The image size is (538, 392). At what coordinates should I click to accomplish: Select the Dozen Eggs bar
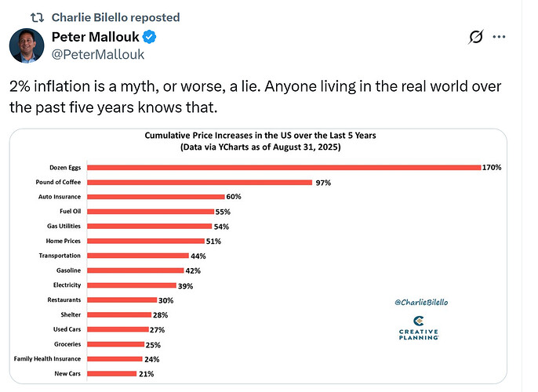[x=283, y=167]
